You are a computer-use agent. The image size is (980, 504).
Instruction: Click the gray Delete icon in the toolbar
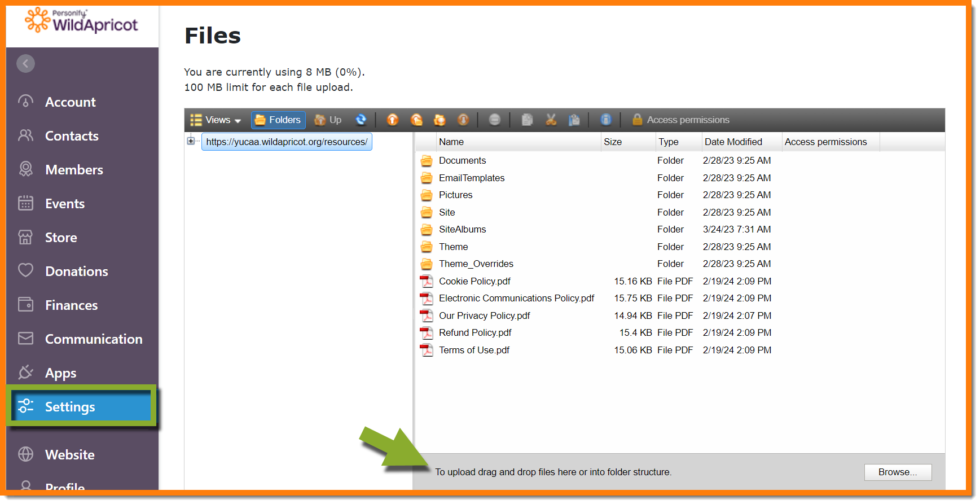(494, 120)
